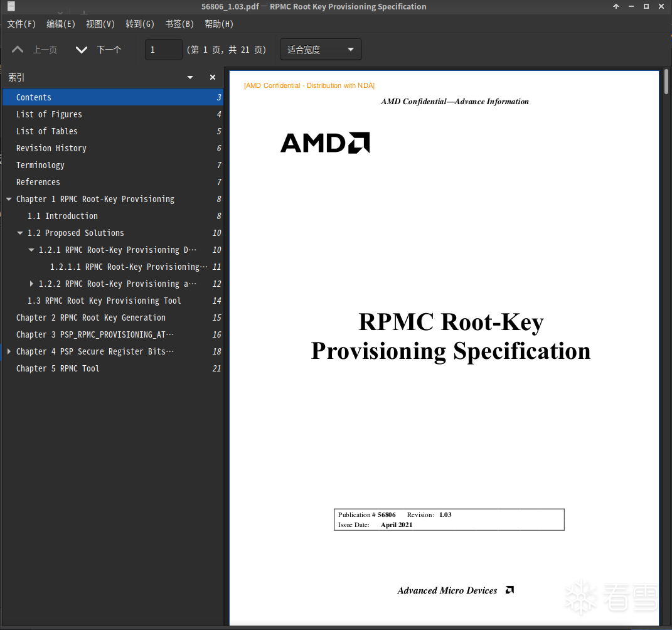Click the document icon in title bar
The image size is (672, 630).
[11, 6]
